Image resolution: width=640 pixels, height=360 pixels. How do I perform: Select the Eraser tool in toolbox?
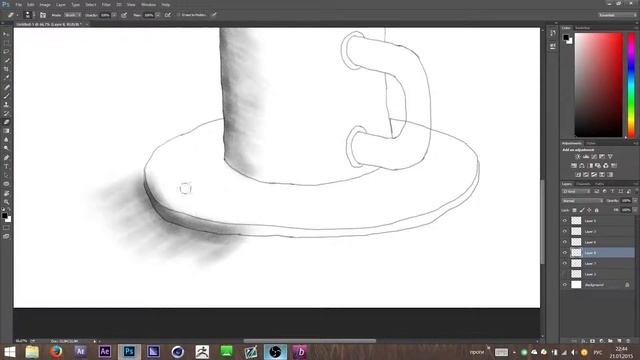tap(6, 122)
